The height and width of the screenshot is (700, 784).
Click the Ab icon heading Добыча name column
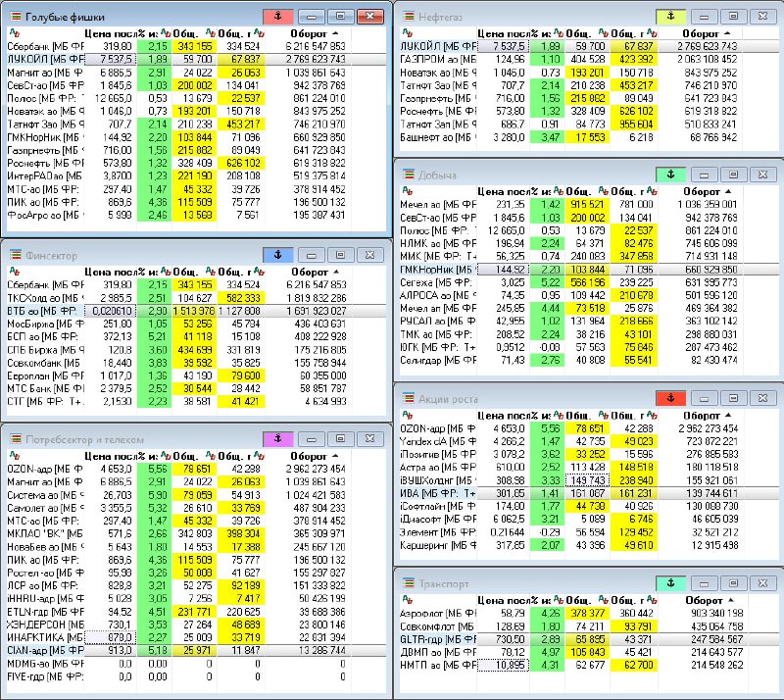(x=408, y=191)
